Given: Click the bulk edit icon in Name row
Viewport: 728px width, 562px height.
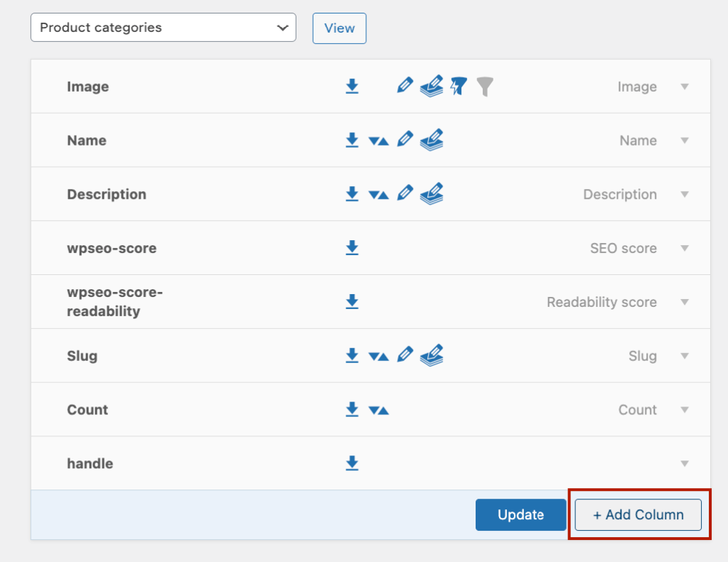Looking at the screenshot, I should tap(432, 140).
